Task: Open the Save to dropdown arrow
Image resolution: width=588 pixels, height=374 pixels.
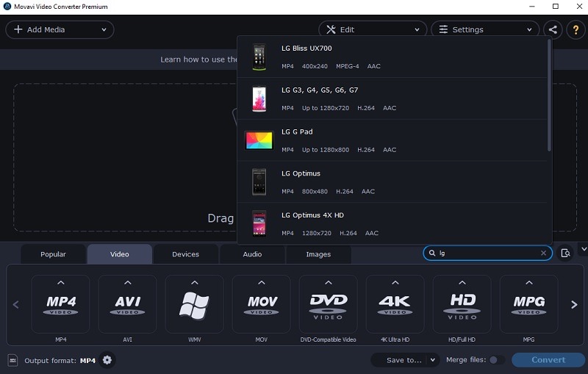Action: click(x=433, y=360)
